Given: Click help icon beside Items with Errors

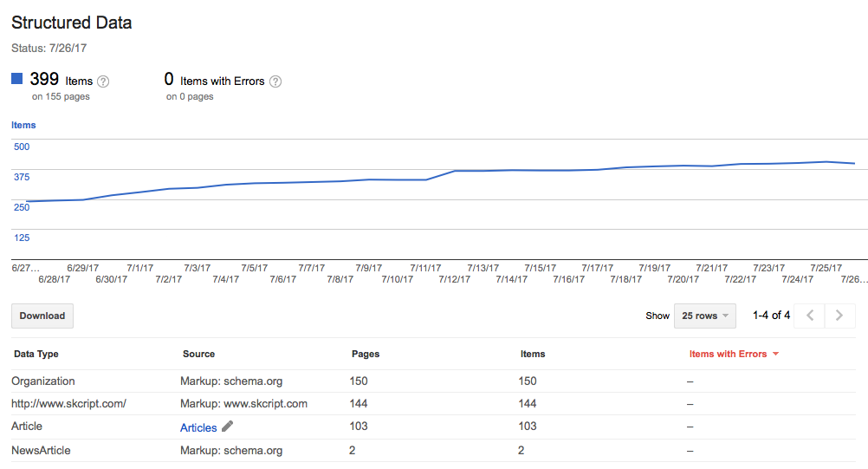Looking at the screenshot, I should [x=275, y=81].
